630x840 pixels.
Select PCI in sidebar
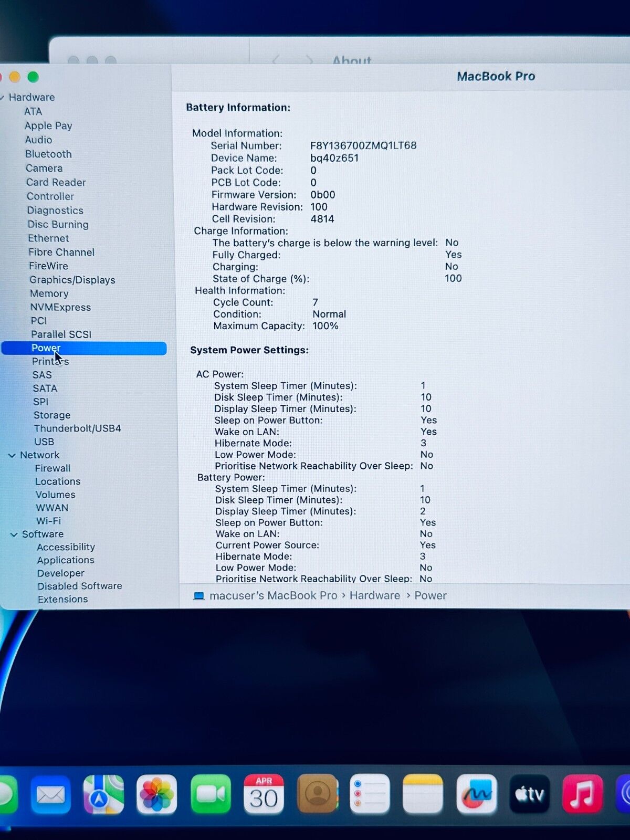pos(39,321)
